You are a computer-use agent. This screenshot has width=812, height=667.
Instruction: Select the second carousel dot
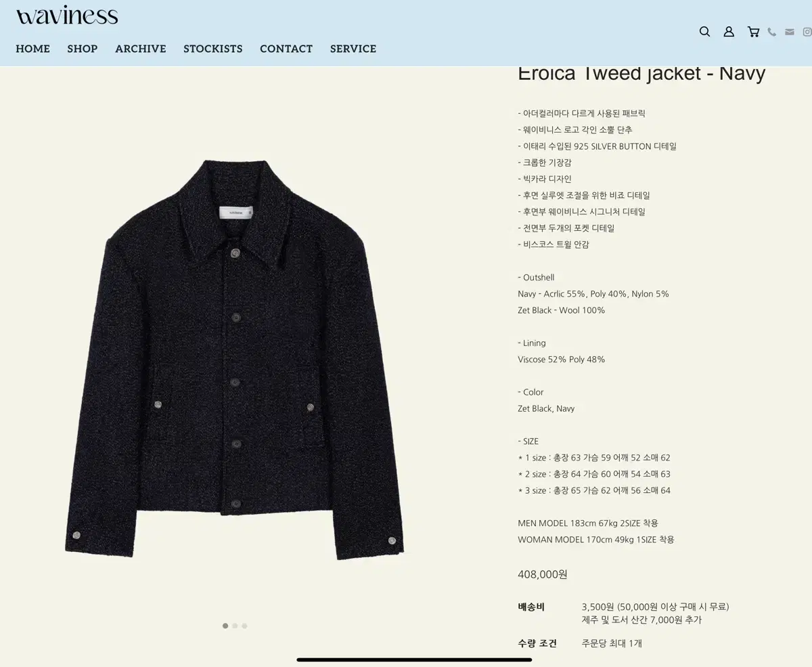[235, 626]
